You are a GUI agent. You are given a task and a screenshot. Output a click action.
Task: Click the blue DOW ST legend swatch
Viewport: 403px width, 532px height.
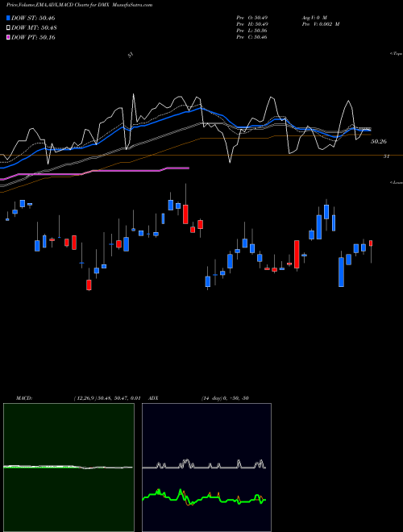coord(9,18)
